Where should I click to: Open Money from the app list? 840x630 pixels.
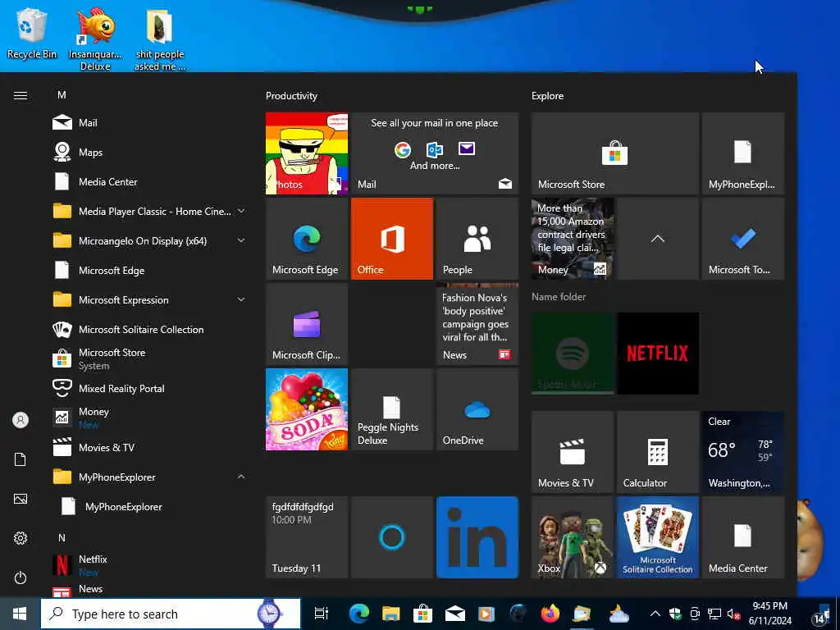(x=149, y=418)
